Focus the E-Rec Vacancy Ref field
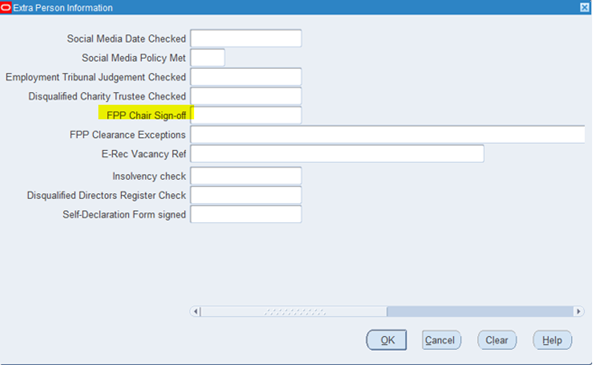 pyautogui.click(x=337, y=154)
